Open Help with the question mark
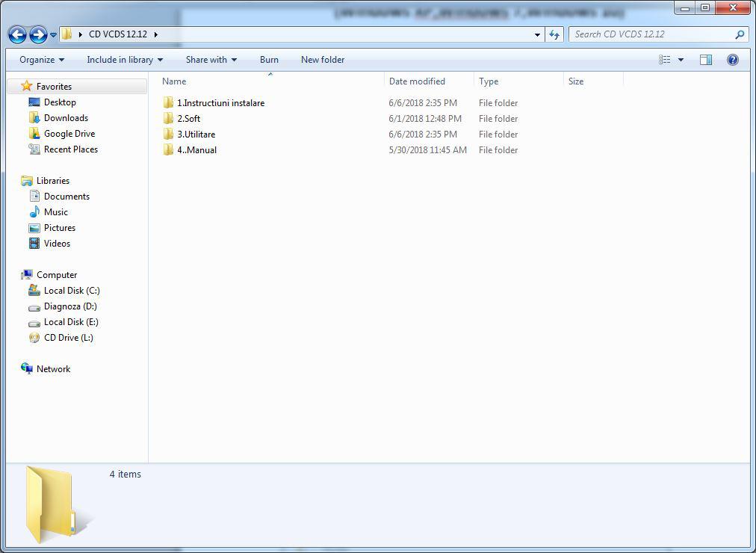Viewport: 756px width, 553px height. pos(732,60)
